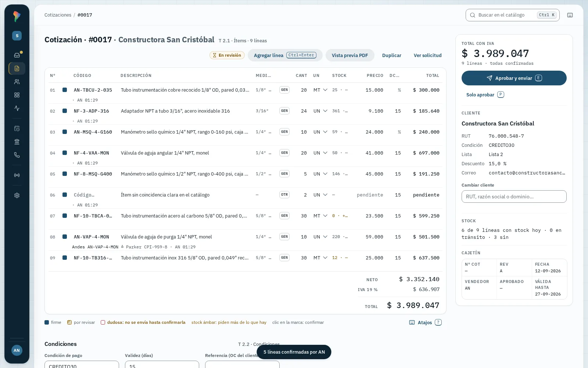Image resolution: width=588 pixels, height=368 pixels.
Task: Open the settings gear in sidebar
Action: pyautogui.click(x=17, y=195)
